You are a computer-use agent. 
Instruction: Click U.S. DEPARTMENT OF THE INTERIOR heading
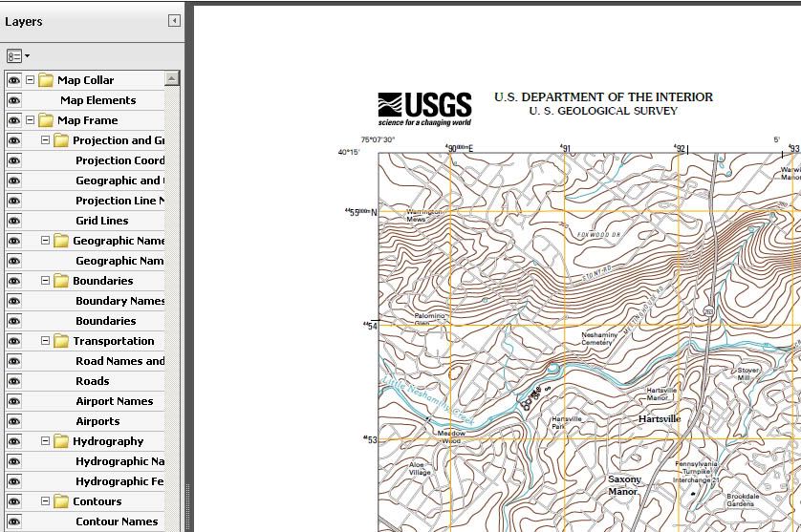tap(603, 97)
